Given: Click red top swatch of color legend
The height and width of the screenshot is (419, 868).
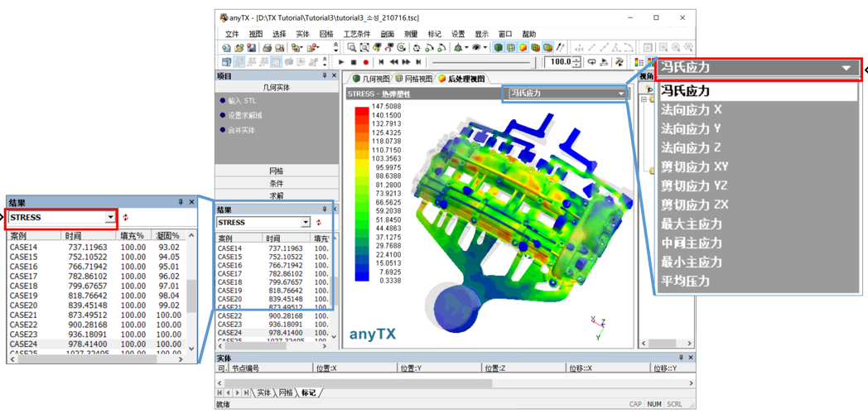Looking at the screenshot, I should pyautogui.click(x=361, y=111).
